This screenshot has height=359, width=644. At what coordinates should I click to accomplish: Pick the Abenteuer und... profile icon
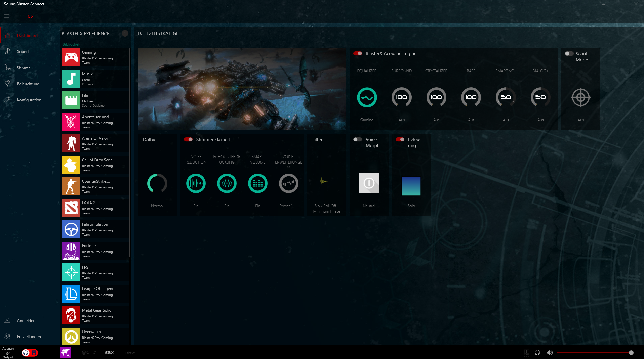[71, 122]
